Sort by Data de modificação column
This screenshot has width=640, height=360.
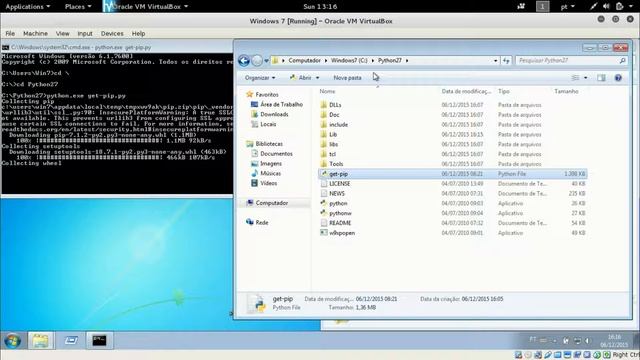467,91
